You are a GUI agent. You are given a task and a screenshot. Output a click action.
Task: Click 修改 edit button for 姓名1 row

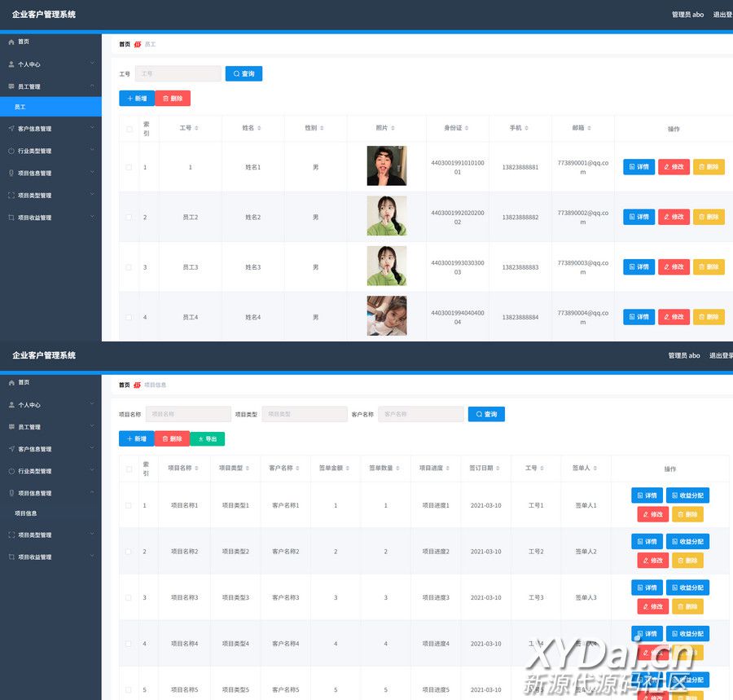pyautogui.click(x=674, y=167)
